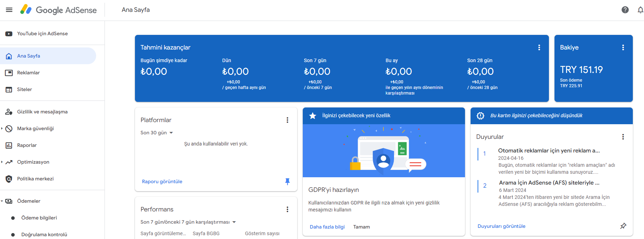Open the Duyurular card options menu
Image resolution: width=644 pixels, height=239 pixels.
coord(623,137)
